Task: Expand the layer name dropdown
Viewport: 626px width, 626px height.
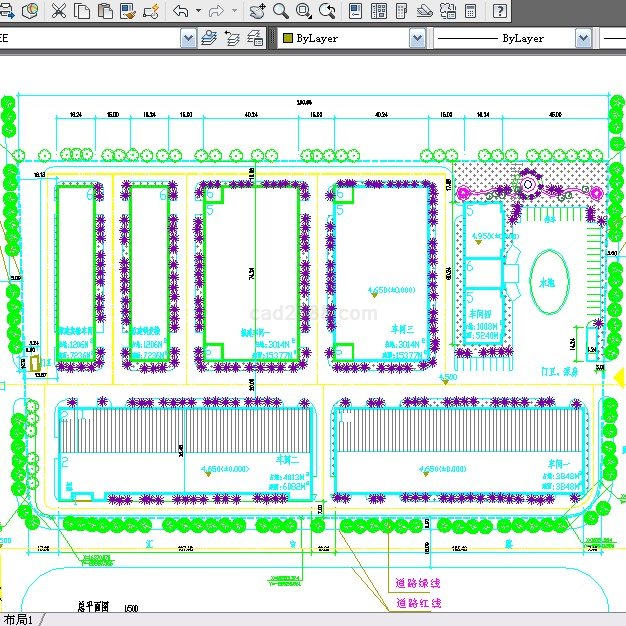Action: 188,38
